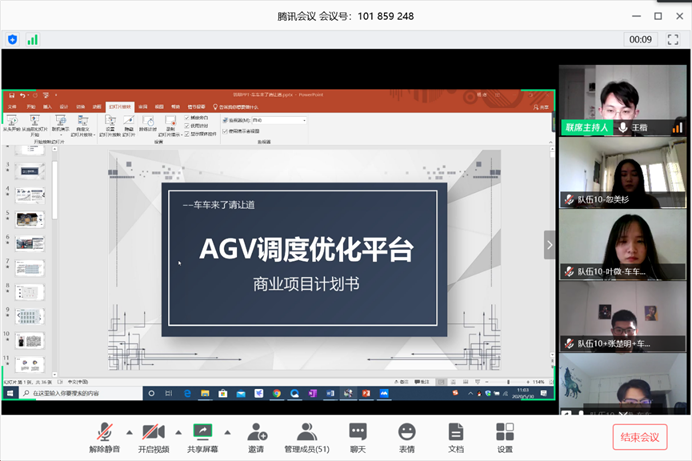Expand share options arrow beside 共享屏幕
This screenshot has width=692, height=461.
click(x=228, y=432)
